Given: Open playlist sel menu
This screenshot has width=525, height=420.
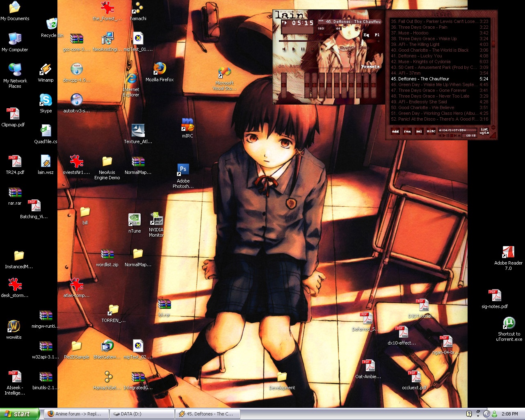Looking at the screenshot, I should (419, 131).
